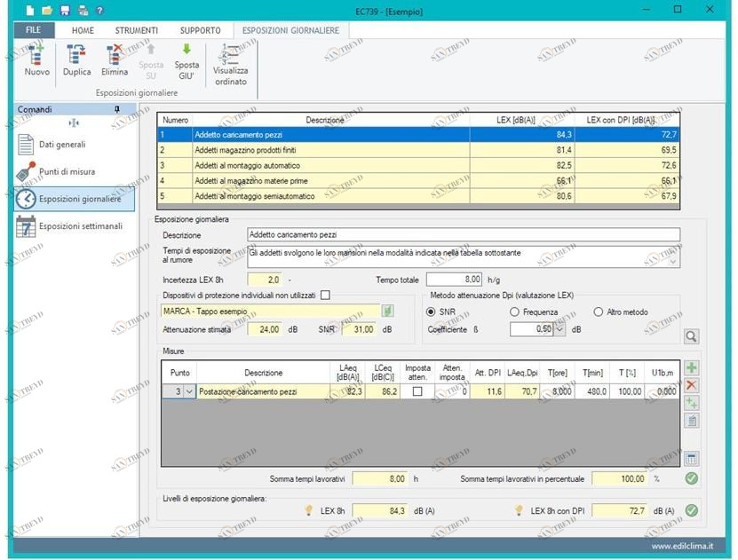The height and width of the screenshot is (560, 738).
Task: Expand Tempi di esposizione text dropdown
Action: click(x=674, y=261)
